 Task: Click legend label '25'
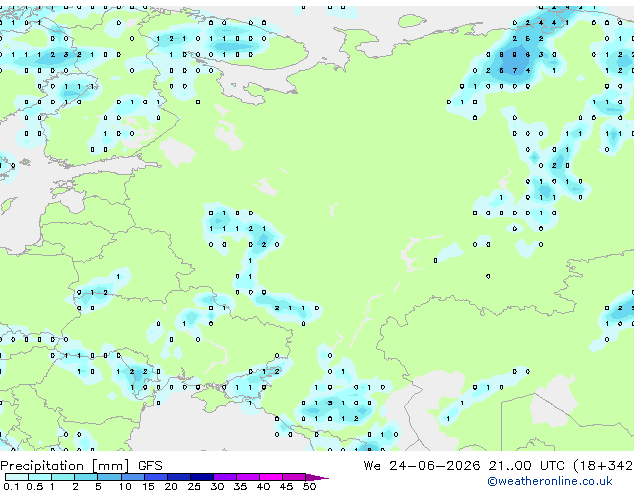click(194, 486)
